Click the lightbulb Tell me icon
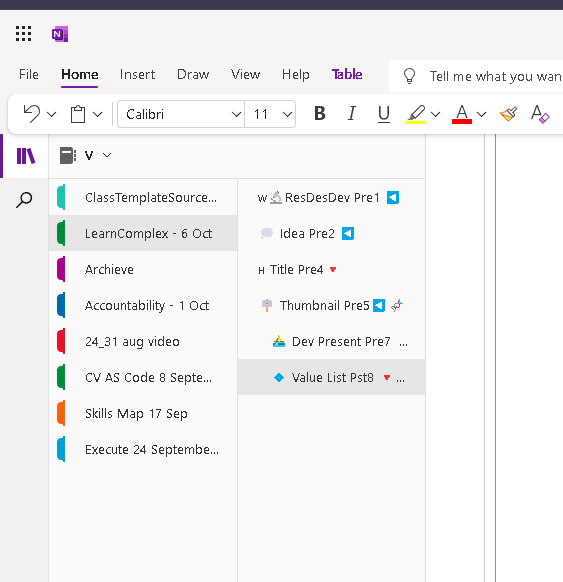This screenshot has width=563, height=582. click(x=409, y=76)
